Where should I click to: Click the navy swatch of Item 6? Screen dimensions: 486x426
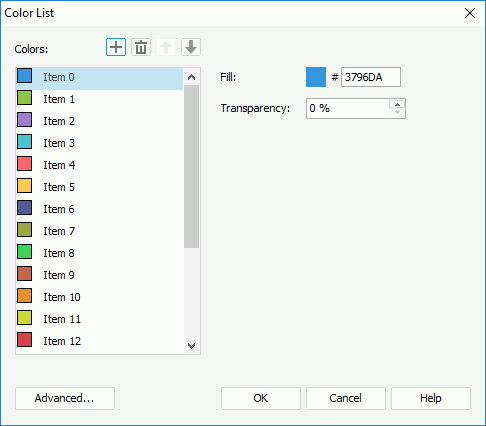pos(25,208)
